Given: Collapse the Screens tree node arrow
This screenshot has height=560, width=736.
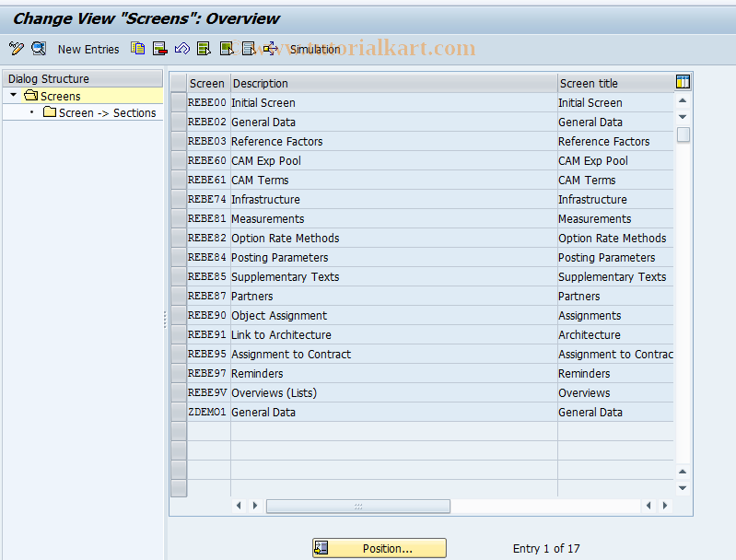Looking at the screenshot, I should 14,95.
